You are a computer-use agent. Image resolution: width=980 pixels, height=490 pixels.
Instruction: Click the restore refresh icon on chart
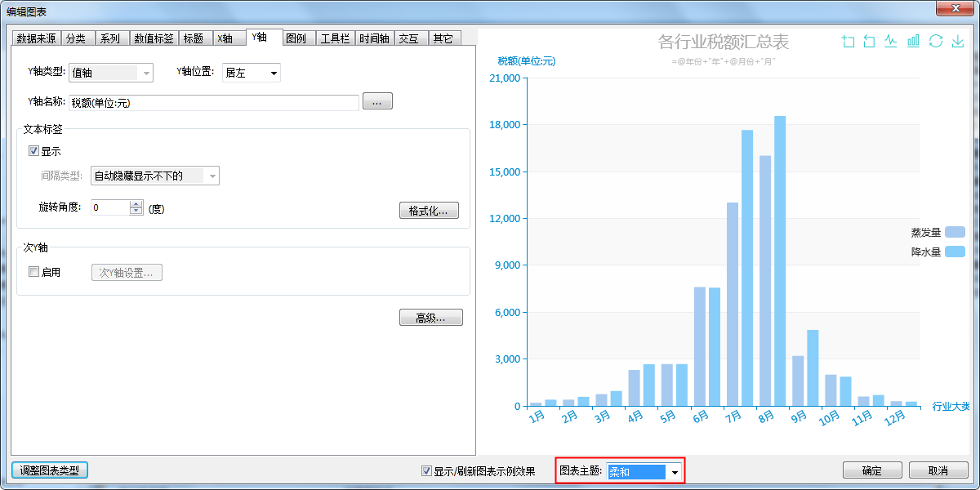pos(936,41)
